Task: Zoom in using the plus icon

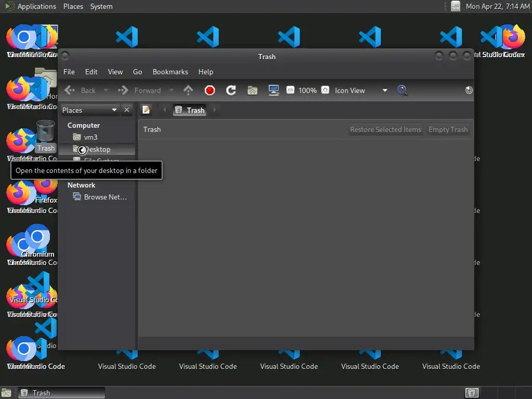Action: pyautogui.click(x=325, y=90)
